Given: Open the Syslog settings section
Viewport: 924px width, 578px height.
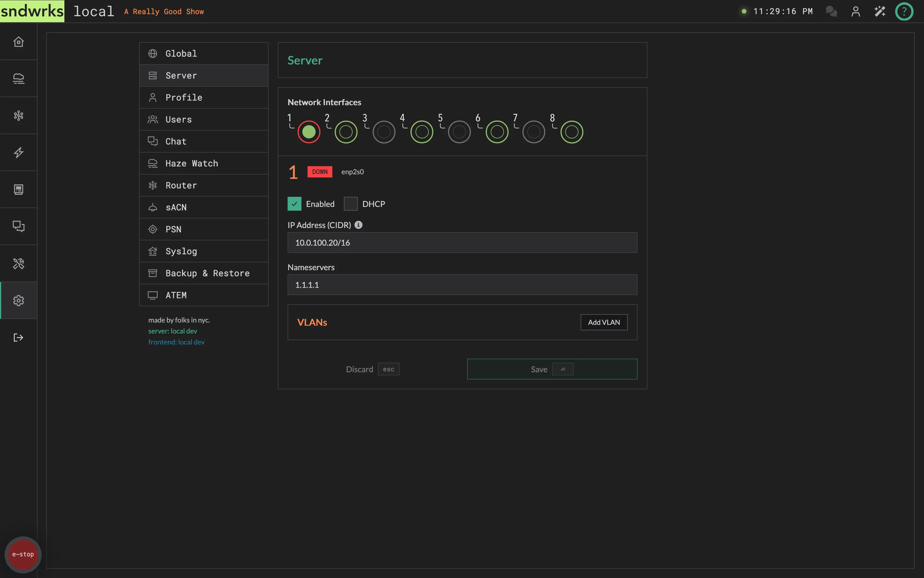Looking at the screenshot, I should pyautogui.click(x=204, y=251).
